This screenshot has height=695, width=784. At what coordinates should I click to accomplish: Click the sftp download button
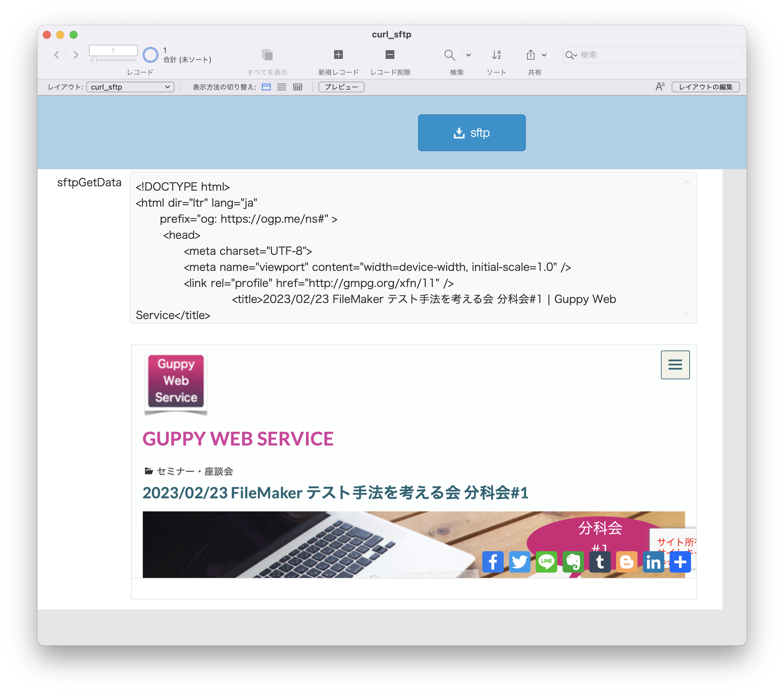coord(472,132)
